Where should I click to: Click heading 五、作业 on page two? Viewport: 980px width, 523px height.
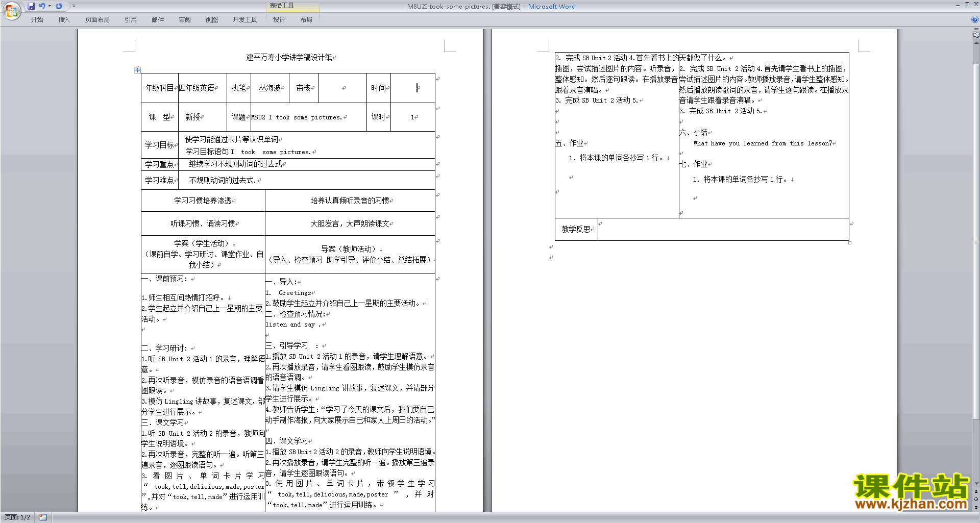coord(569,143)
